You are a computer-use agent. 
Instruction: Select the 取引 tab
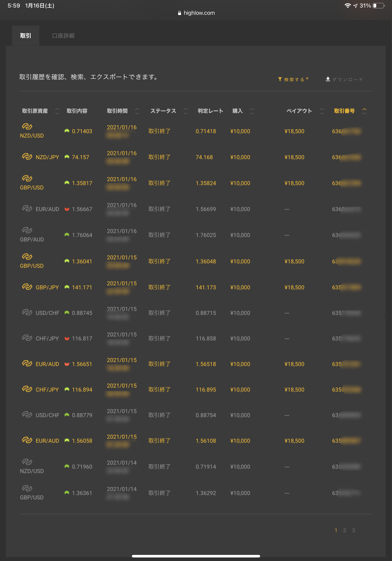[x=26, y=36]
